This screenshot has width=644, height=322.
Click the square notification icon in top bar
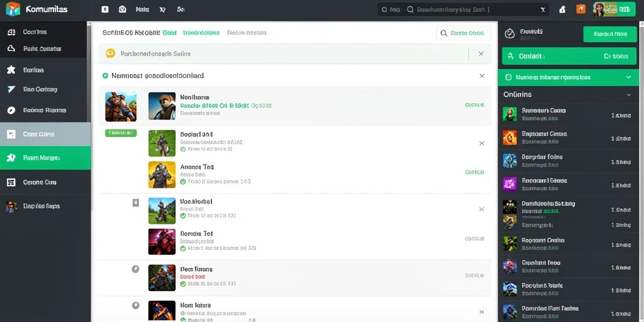click(105, 9)
